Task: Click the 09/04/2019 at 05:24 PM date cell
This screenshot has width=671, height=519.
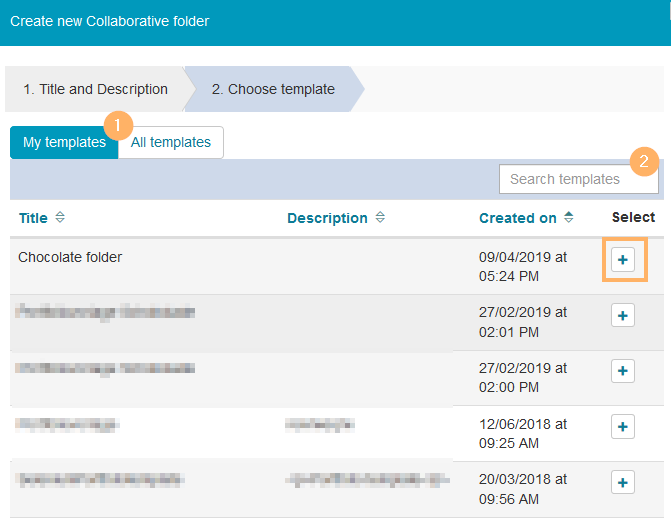Action: click(x=523, y=266)
